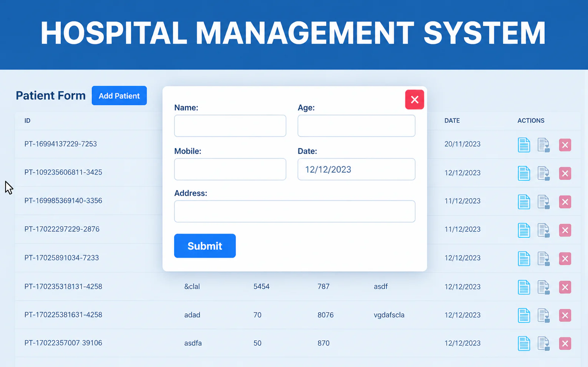Click blue document icon for PT-169985369140-3356
This screenshot has height=367, width=588.
point(524,202)
